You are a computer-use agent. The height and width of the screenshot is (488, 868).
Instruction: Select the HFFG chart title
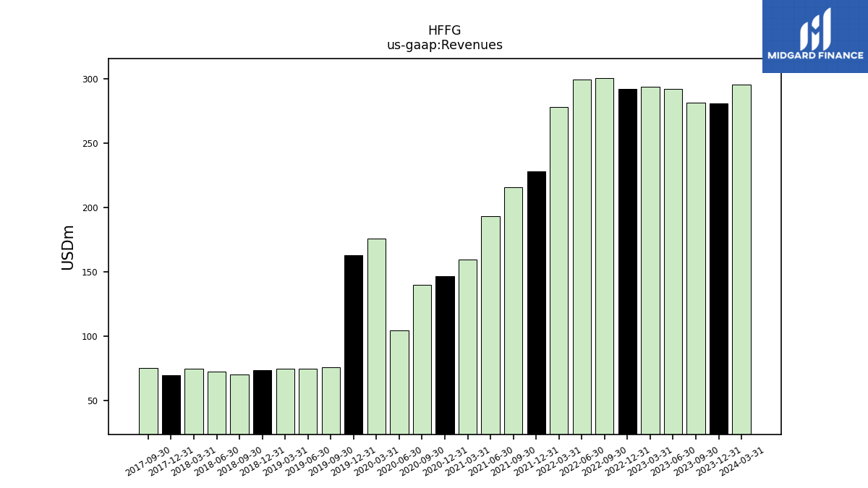point(444,31)
